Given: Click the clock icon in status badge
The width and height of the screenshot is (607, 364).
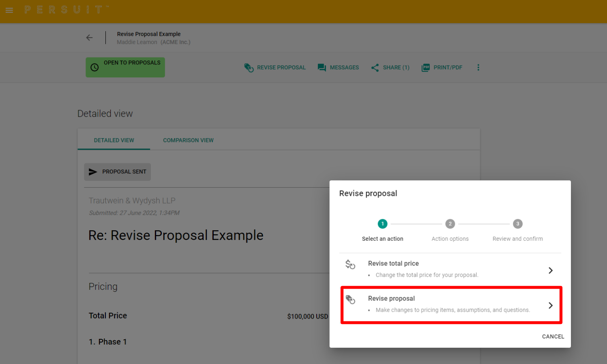Looking at the screenshot, I should pos(94,67).
